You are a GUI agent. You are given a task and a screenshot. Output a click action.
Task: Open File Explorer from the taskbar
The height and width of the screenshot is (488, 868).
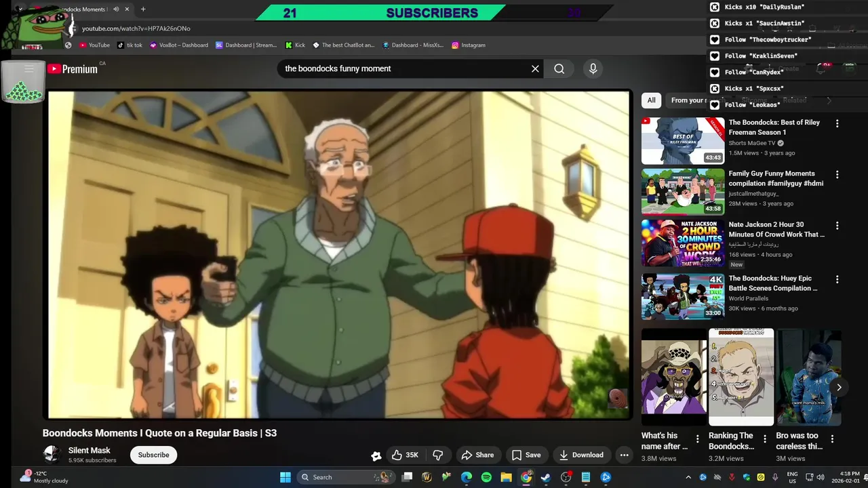click(506, 477)
